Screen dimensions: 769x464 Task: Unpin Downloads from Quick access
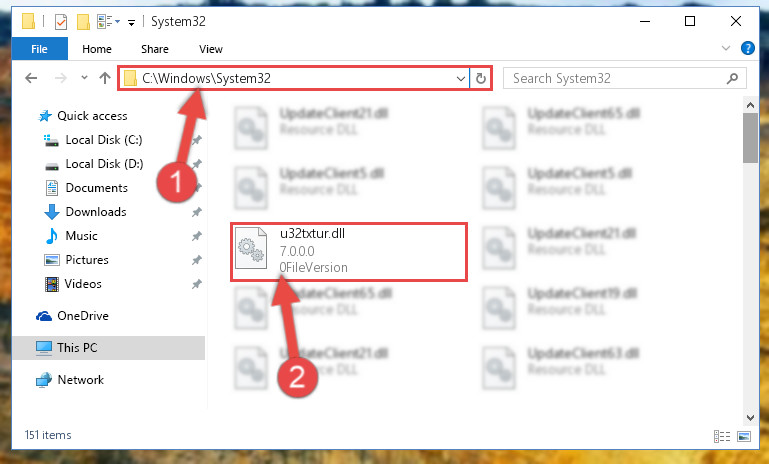point(197,212)
